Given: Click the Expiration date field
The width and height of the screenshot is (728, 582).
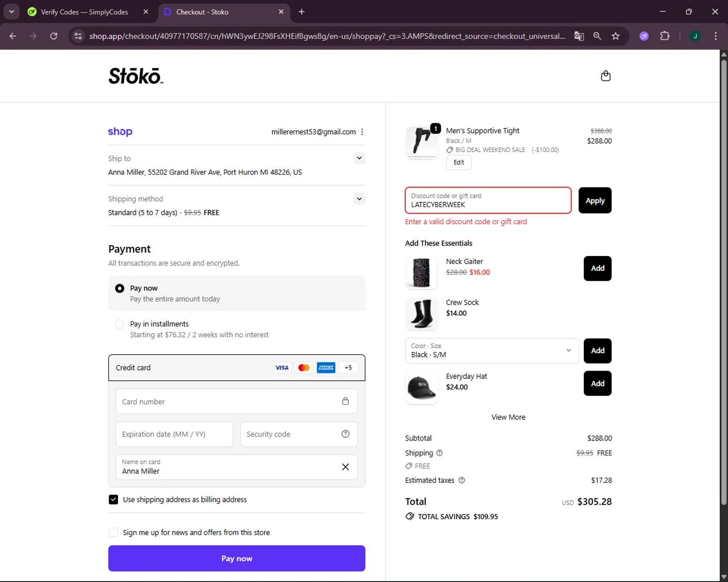Looking at the screenshot, I should (175, 434).
